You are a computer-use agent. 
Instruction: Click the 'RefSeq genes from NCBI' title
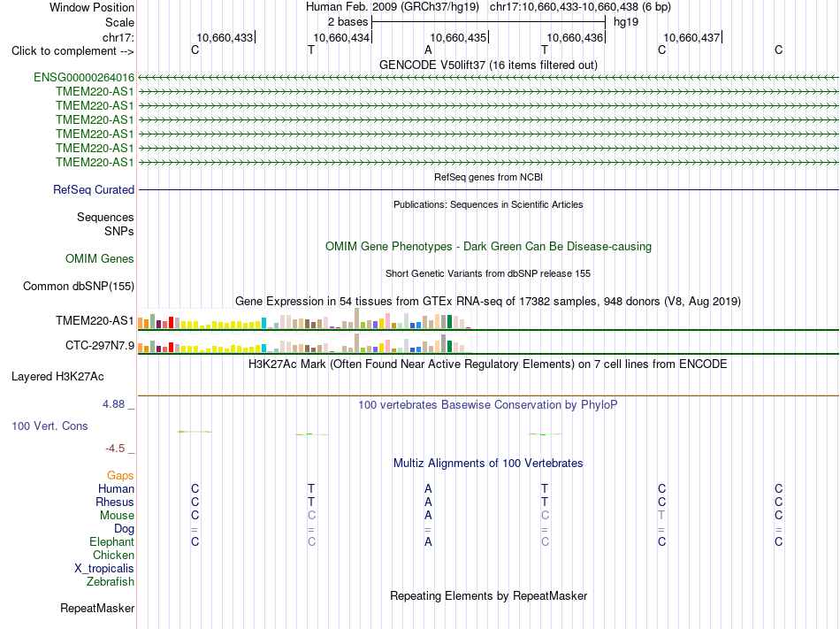coord(488,177)
